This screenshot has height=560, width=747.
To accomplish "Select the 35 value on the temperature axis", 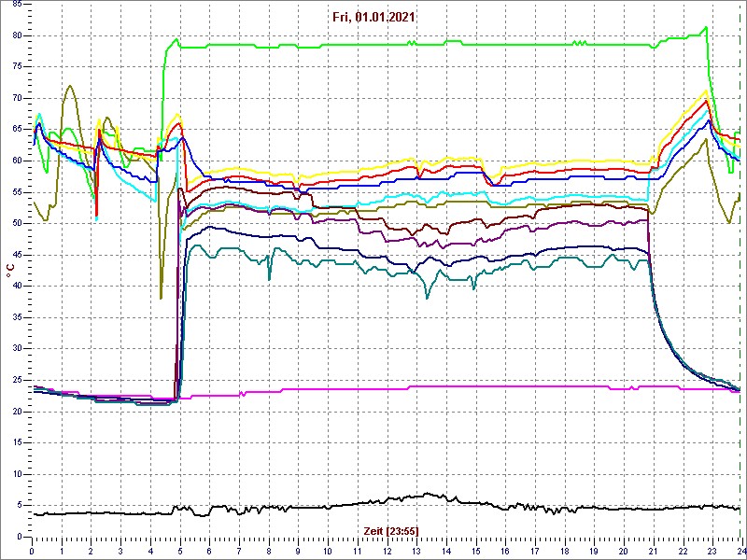I will pyautogui.click(x=16, y=317).
